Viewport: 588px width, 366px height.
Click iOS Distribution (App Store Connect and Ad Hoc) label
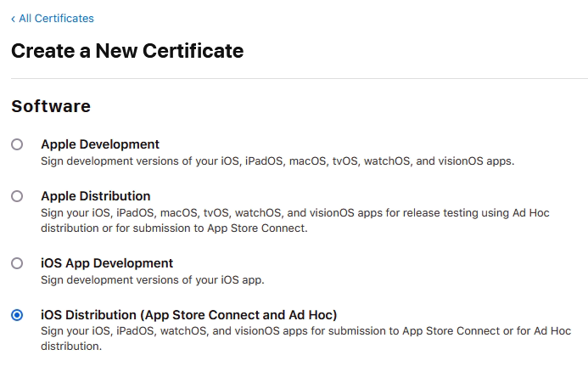coord(188,314)
